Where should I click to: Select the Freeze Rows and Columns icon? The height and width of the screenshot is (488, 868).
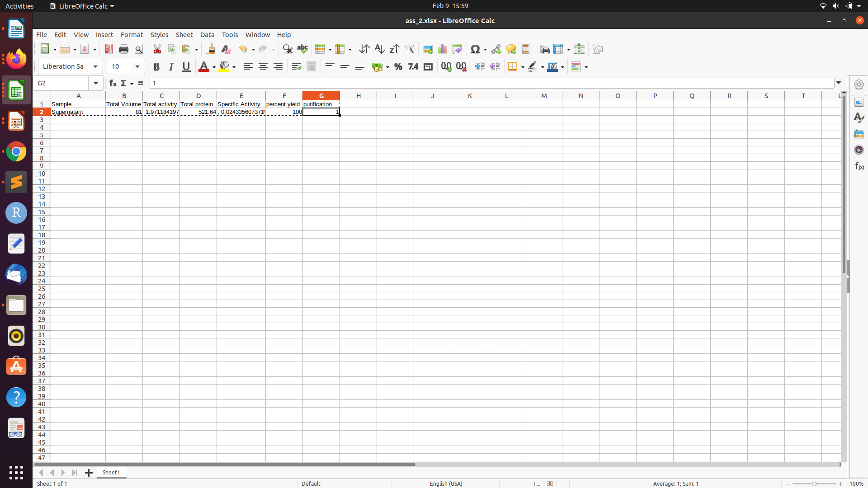click(x=558, y=49)
